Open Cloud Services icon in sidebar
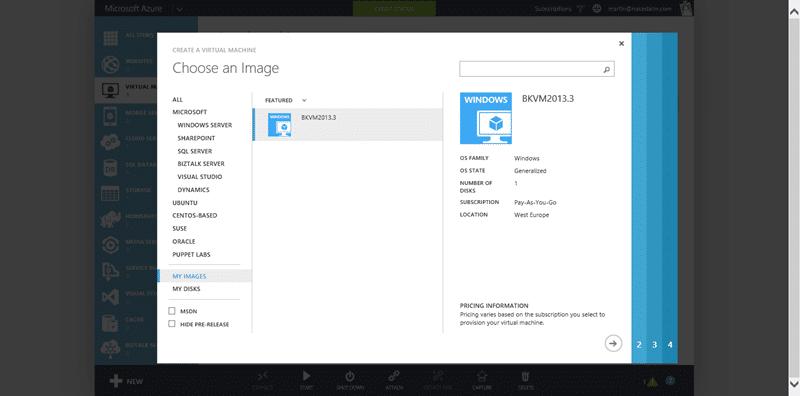Screen dimensions: 800x396 (x=110, y=142)
